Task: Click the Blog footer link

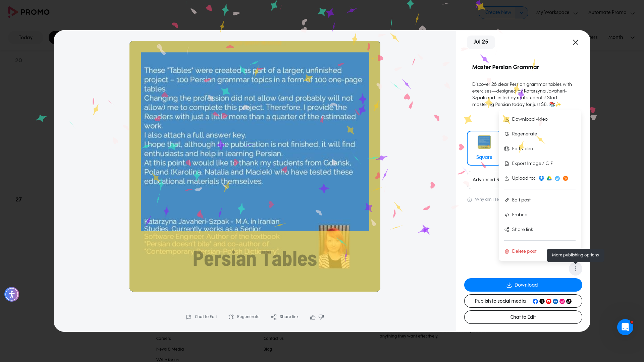Action: (x=268, y=349)
